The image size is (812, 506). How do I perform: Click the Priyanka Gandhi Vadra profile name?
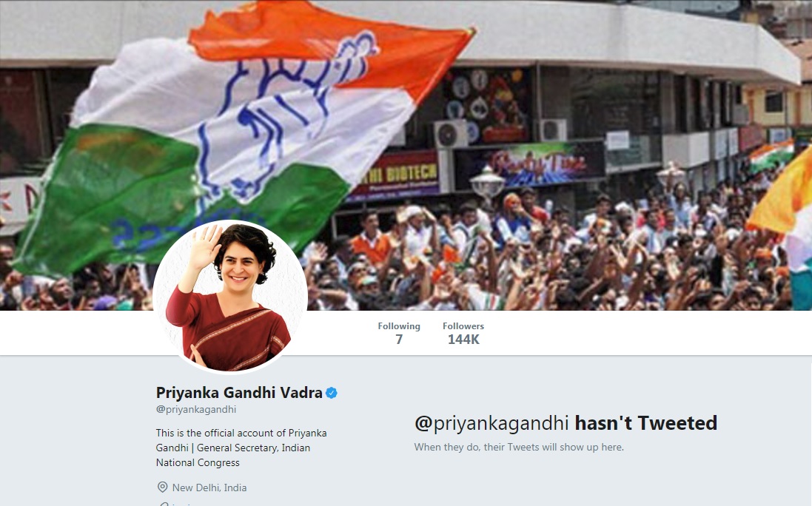239,393
